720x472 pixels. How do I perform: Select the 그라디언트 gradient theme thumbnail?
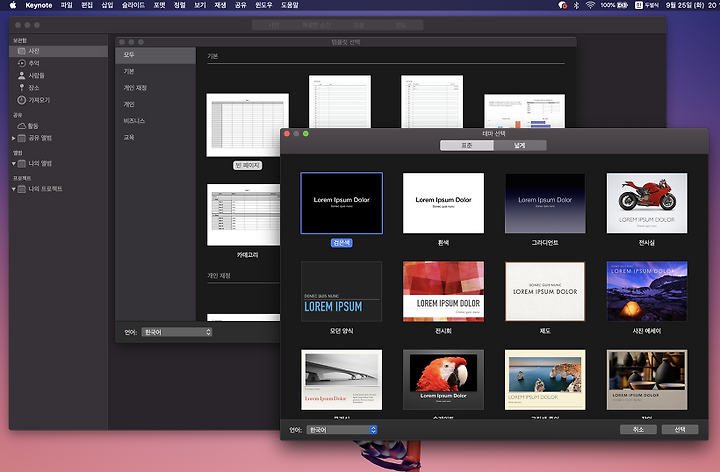pos(545,203)
